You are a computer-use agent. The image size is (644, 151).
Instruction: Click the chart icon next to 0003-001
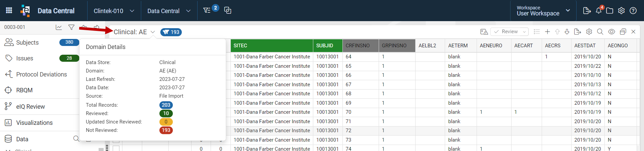click(x=59, y=27)
